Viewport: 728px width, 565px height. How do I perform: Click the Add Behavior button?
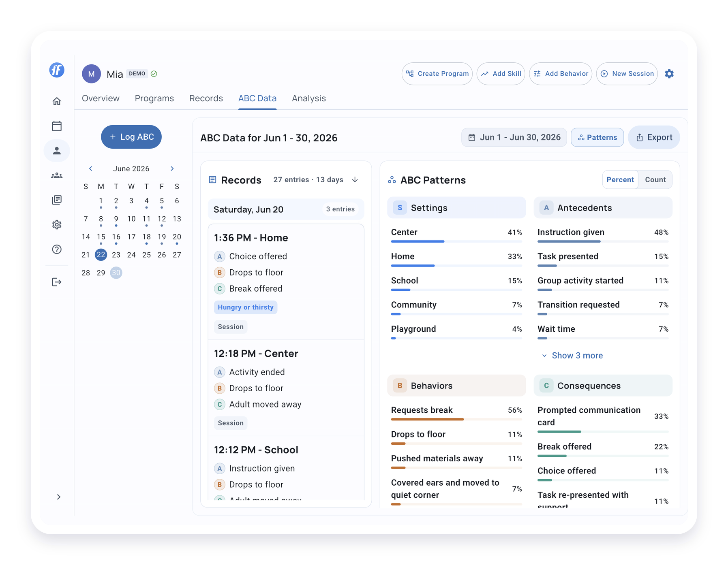tap(561, 74)
